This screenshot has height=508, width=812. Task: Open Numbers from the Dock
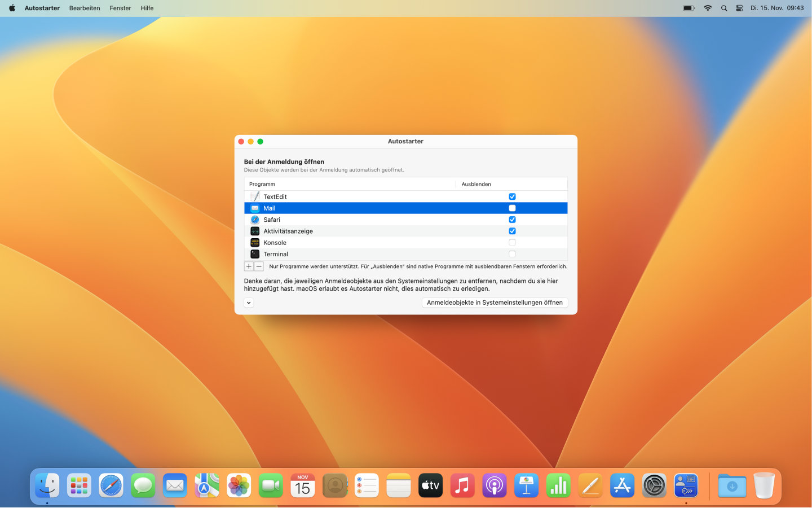tap(558, 485)
